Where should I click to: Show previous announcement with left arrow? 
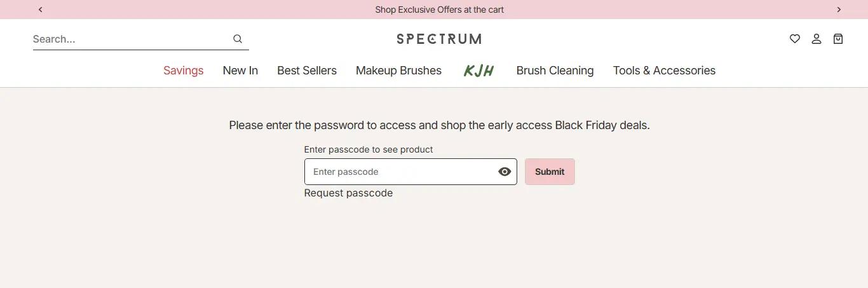(x=41, y=10)
